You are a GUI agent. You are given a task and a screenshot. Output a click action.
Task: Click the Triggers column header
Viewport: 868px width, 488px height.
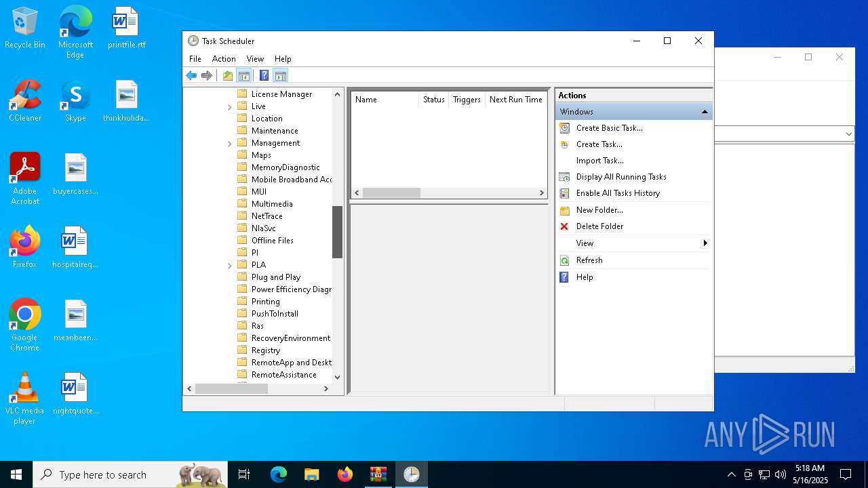[x=467, y=100]
